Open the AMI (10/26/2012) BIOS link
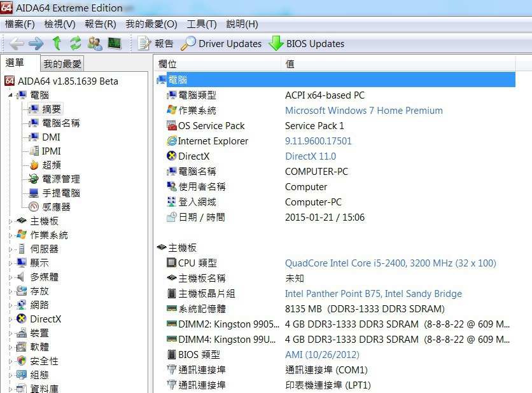 pyautogui.click(x=322, y=355)
